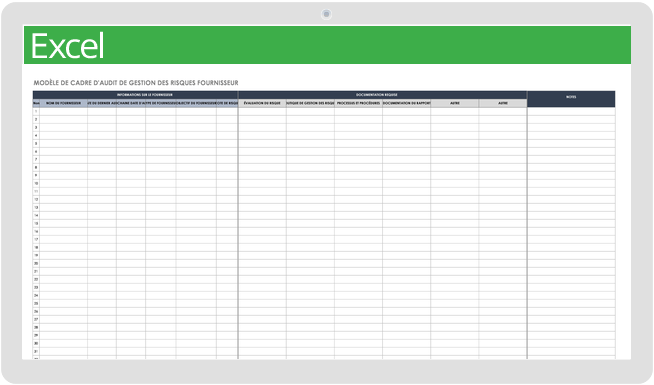
Task: Click the Documentation requise header
Action: point(382,95)
